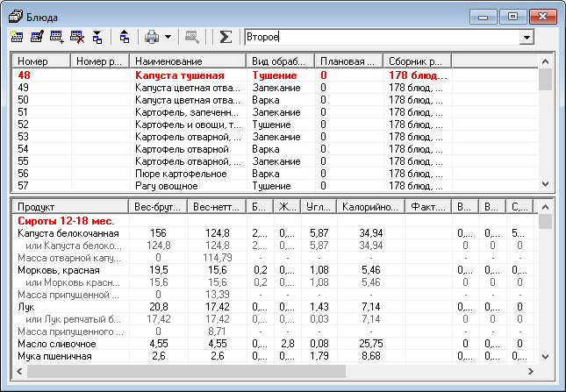566x392 pixels.
Task: Click the add row toolbar icon
Action: (x=57, y=37)
